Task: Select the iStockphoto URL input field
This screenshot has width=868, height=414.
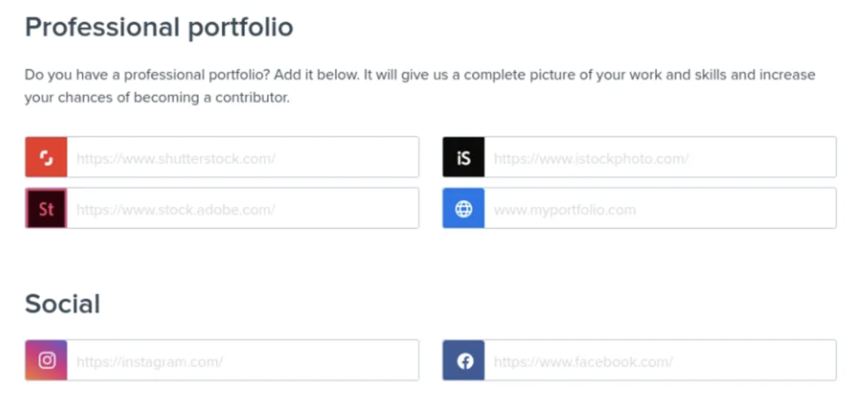Action: click(x=659, y=158)
